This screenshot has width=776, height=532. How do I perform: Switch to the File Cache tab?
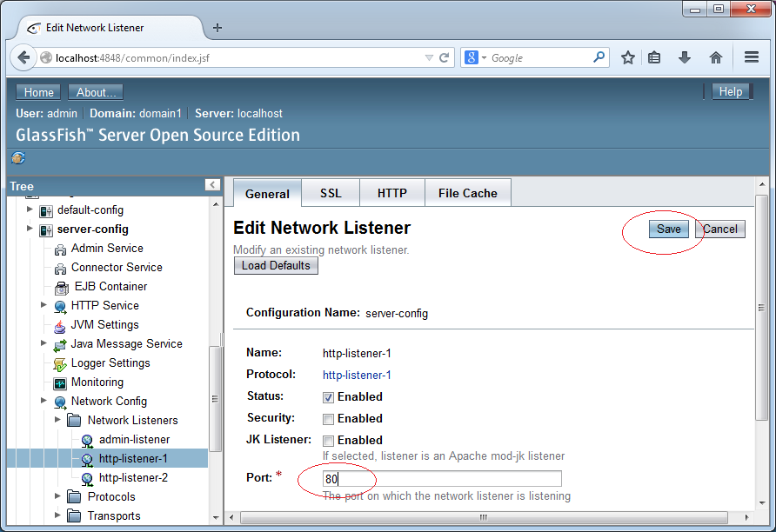pos(468,193)
